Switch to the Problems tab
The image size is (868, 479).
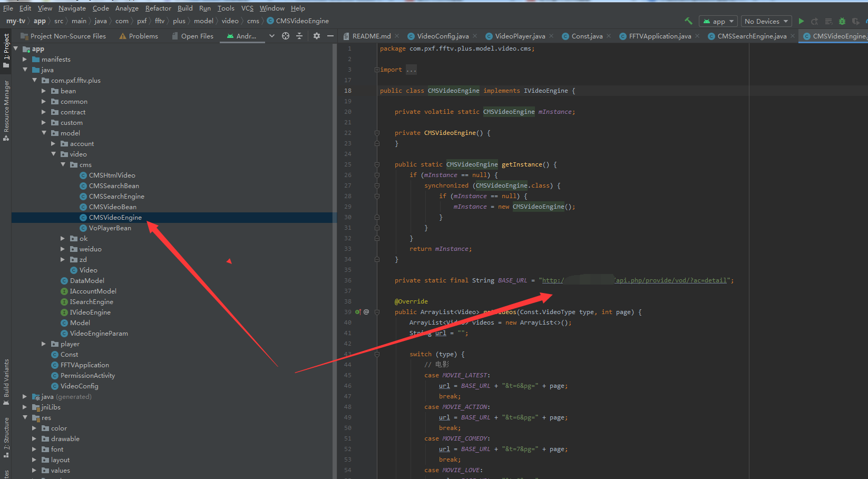click(x=139, y=36)
